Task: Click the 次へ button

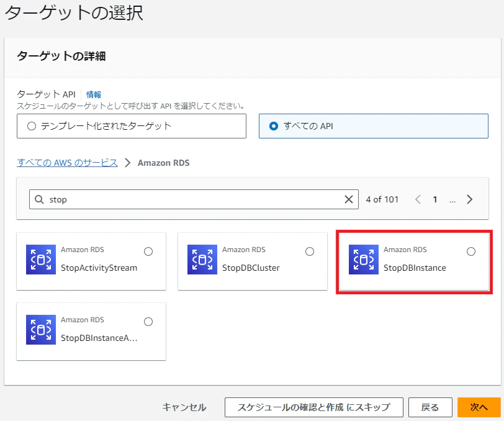Action: point(479,407)
